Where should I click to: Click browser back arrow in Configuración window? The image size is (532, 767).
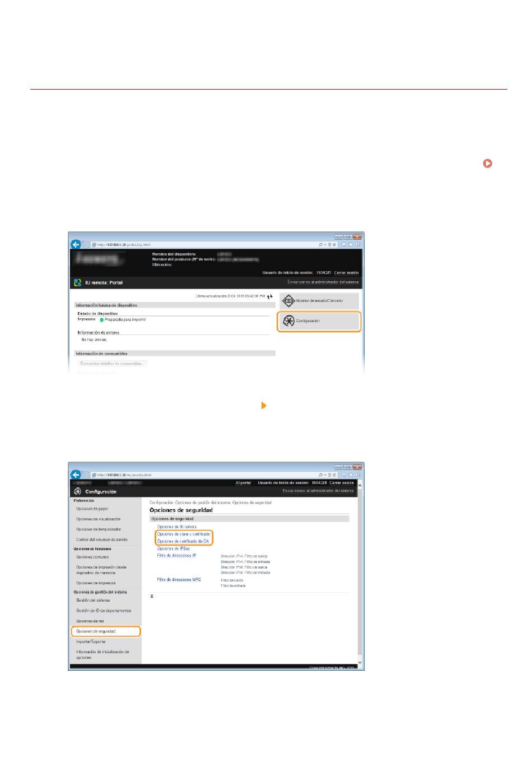pos(76,475)
